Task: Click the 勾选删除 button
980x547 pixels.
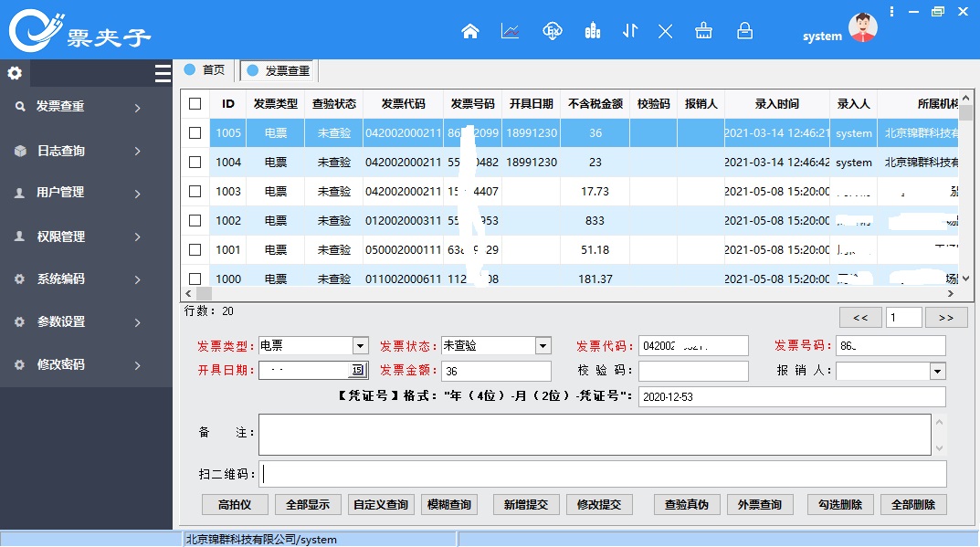Action: click(840, 504)
